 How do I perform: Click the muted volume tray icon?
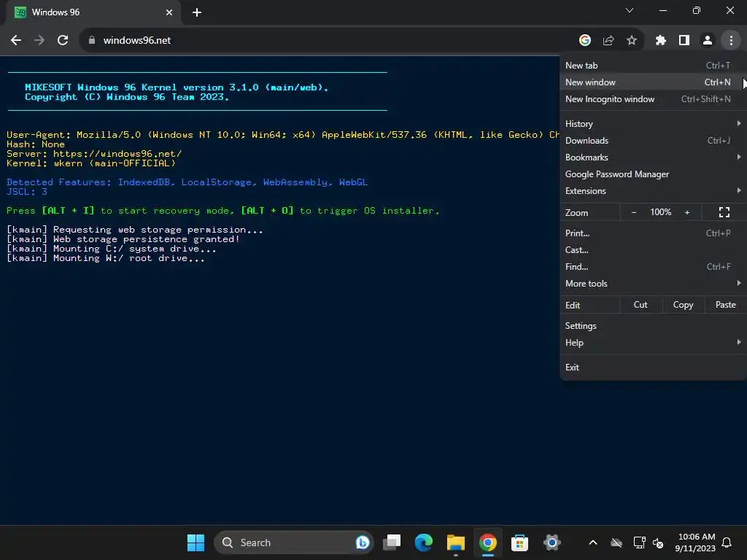point(658,542)
